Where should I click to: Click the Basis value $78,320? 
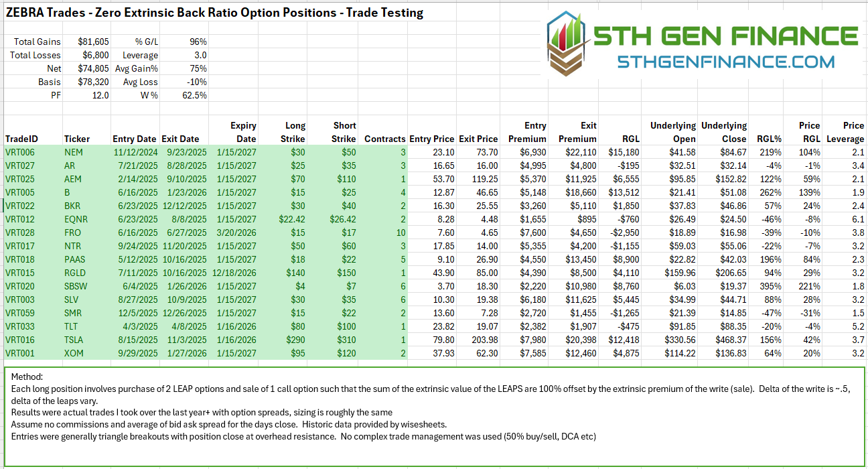point(94,82)
